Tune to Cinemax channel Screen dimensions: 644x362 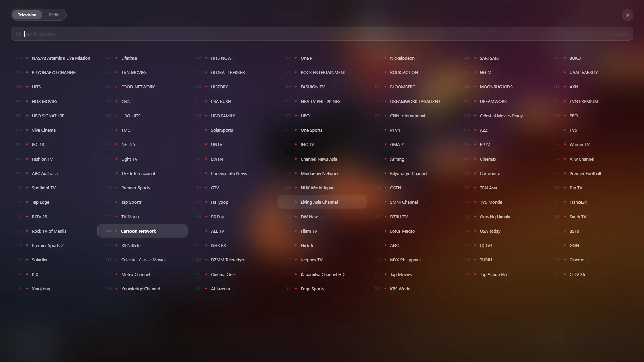501,159
